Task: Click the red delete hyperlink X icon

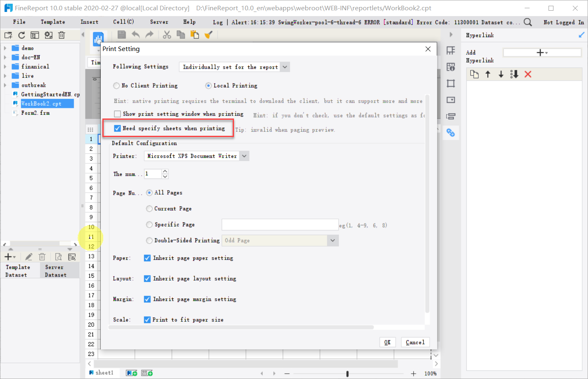Action: (528, 74)
